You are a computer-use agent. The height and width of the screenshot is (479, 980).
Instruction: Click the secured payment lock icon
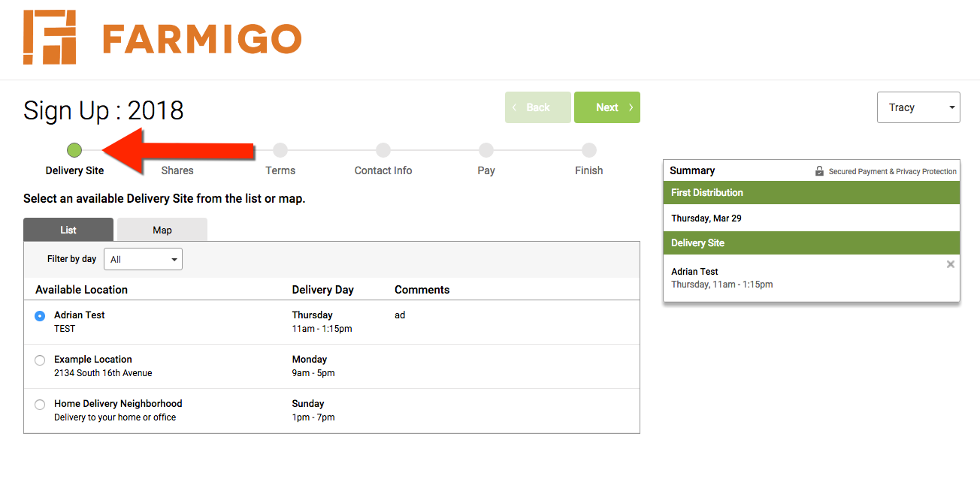[x=819, y=171]
